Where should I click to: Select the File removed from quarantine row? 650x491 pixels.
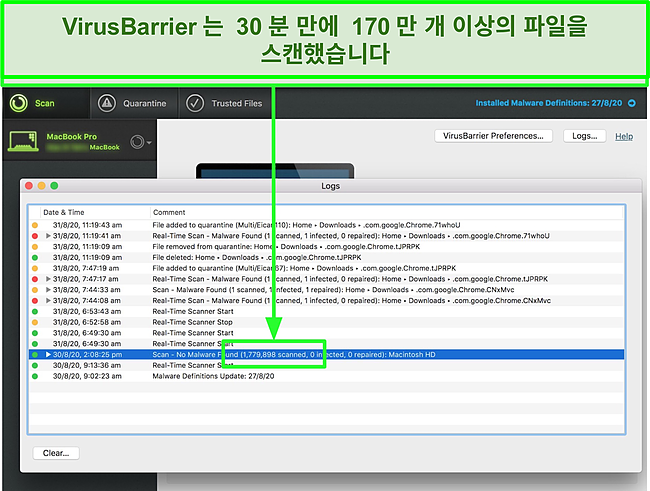[327, 246]
